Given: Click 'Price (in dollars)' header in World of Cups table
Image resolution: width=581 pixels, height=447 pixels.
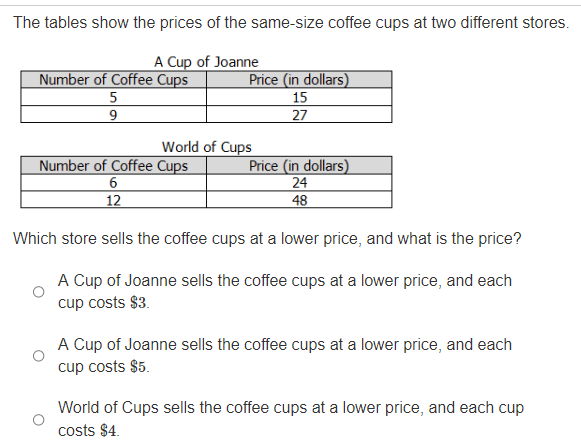Looking at the screenshot, I should pos(299,165).
